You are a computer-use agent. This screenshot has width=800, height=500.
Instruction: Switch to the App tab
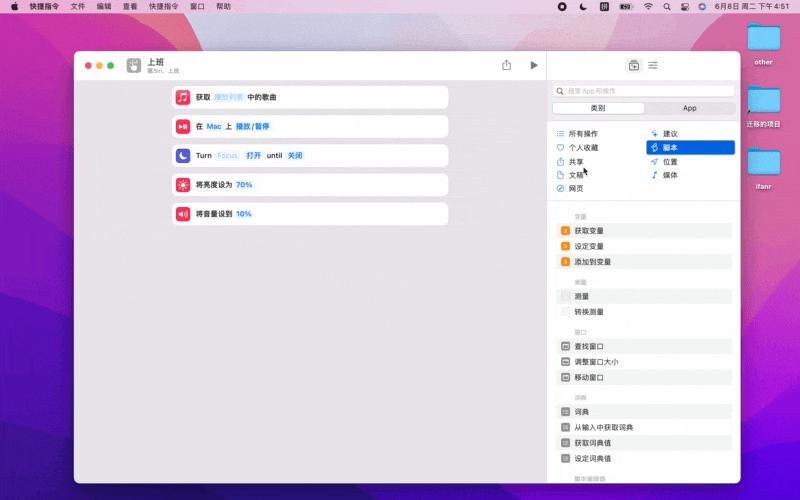point(689,108)
